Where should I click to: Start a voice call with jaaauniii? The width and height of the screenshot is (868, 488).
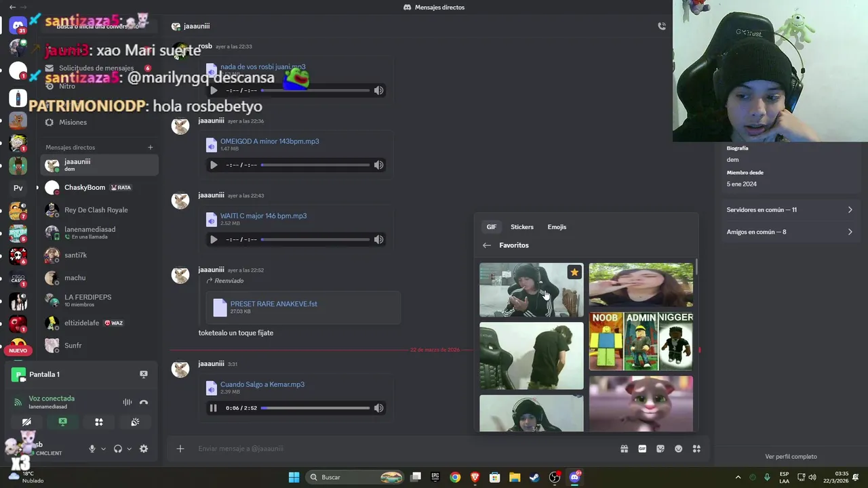(x=662, y=26)
